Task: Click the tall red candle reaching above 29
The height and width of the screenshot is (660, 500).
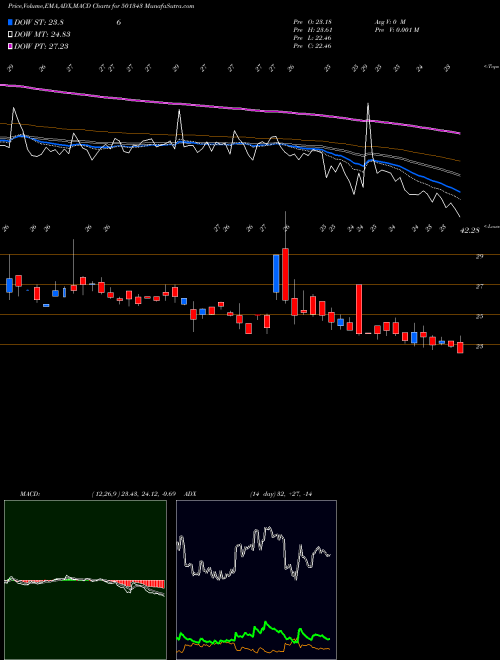Action: [285, 274]
